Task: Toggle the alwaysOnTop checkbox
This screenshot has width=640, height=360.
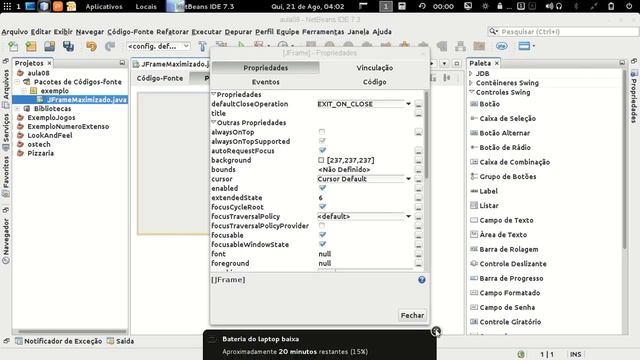Action: point(322,132)
